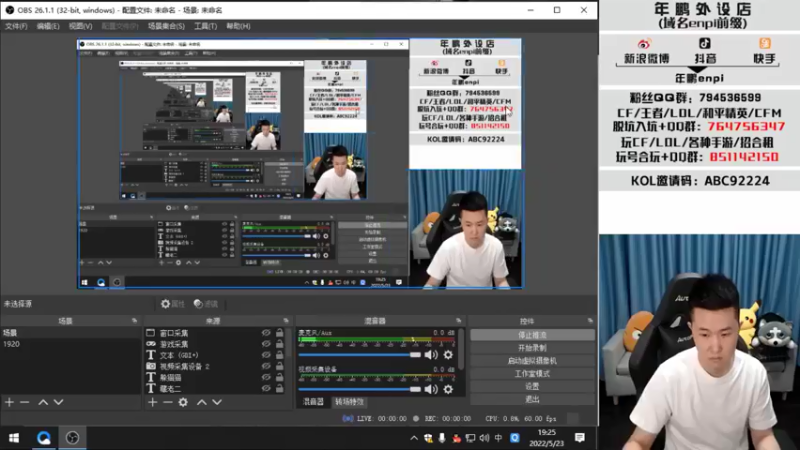The image size is (800, 450).
Task: Adjust the 麦克风/Aux volume slider
Action: click(360, 355)
